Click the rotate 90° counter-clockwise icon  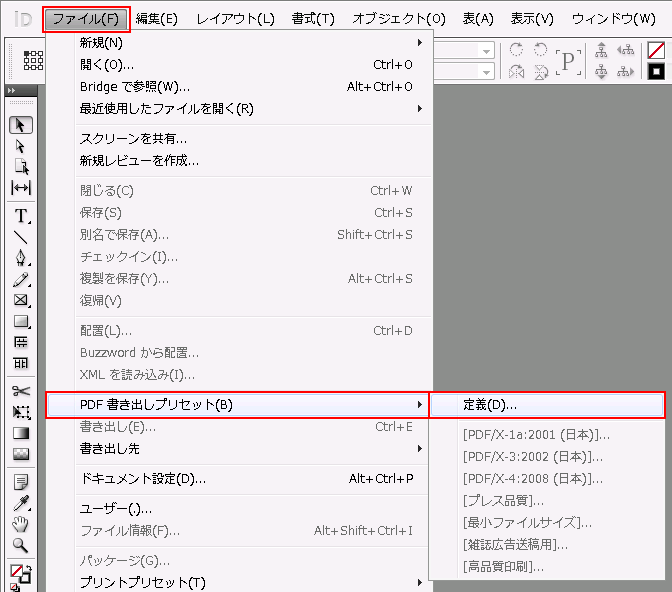(x=540, y=50)
